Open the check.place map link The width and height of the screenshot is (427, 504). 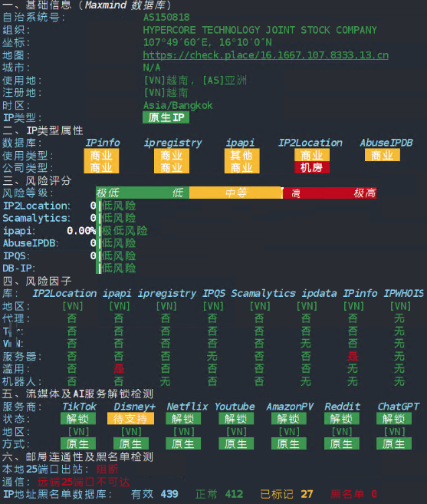tap(266, 55)
